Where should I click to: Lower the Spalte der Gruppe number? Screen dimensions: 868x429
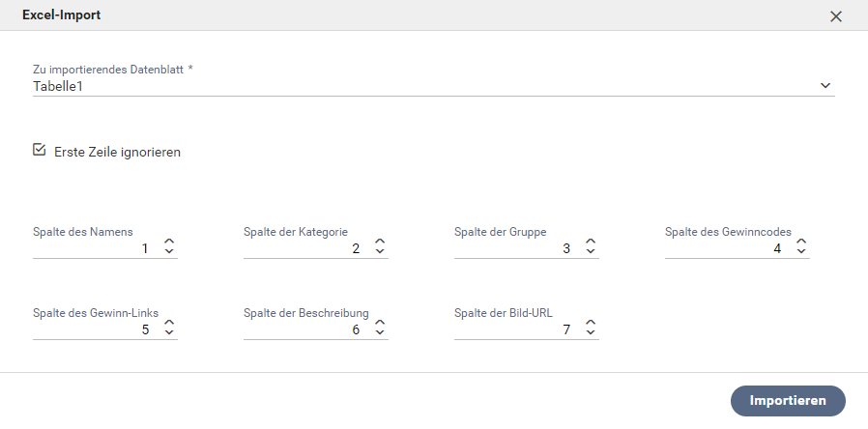(x=591, y=253)
